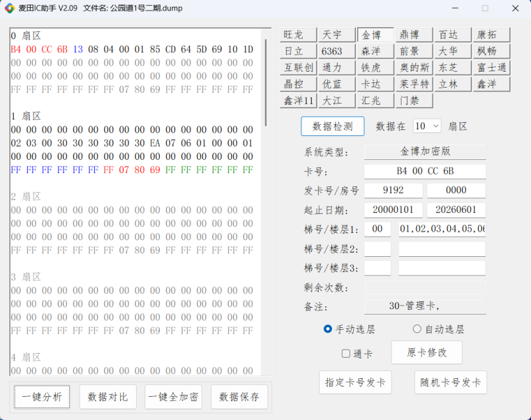
Task: Select the 晶控 system button
Action: pos(298,84)
